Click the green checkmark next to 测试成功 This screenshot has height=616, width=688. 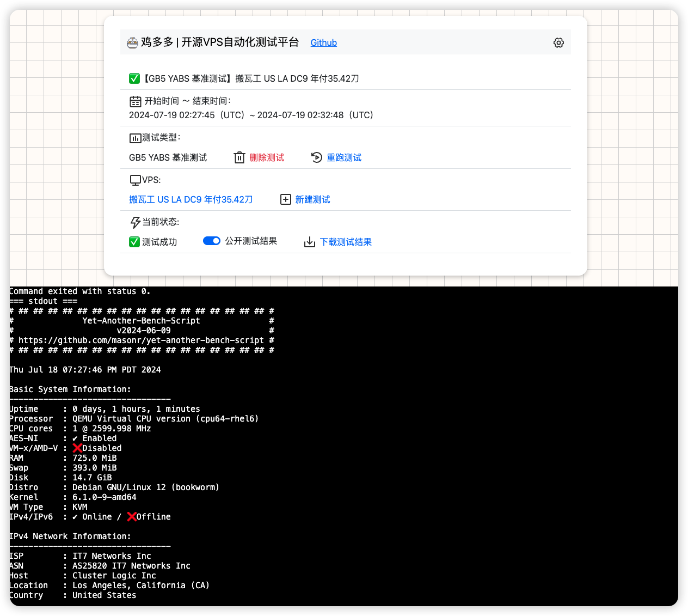(x=134, y=242)
